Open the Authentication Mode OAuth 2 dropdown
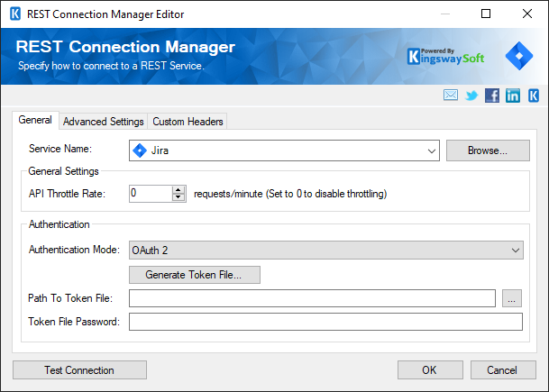 (x=326, y=250)
